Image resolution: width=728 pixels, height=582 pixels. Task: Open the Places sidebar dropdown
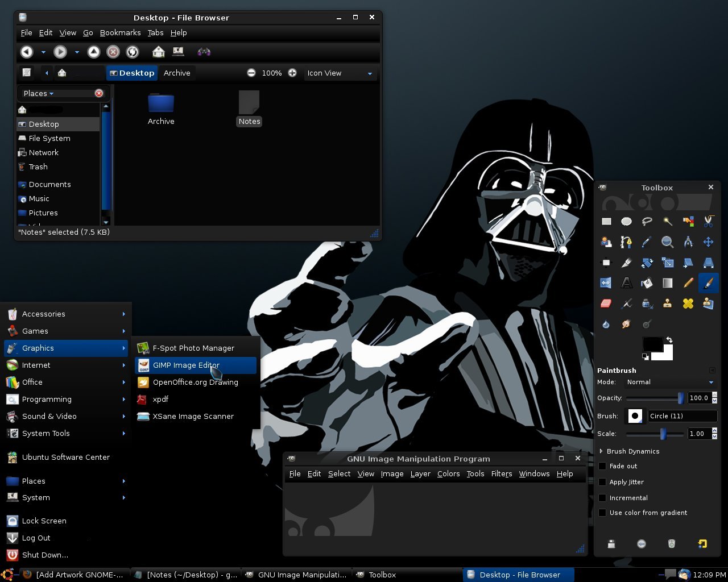pos(39,93)
